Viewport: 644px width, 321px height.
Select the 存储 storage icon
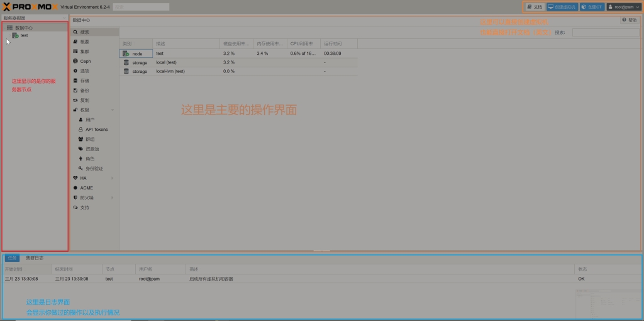point(75,81)
